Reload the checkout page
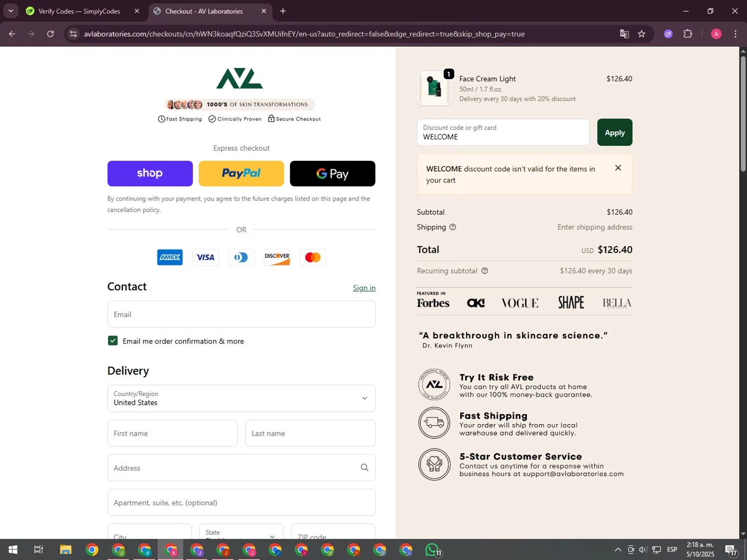Screen dimensions: 747x560 [50, 34]
